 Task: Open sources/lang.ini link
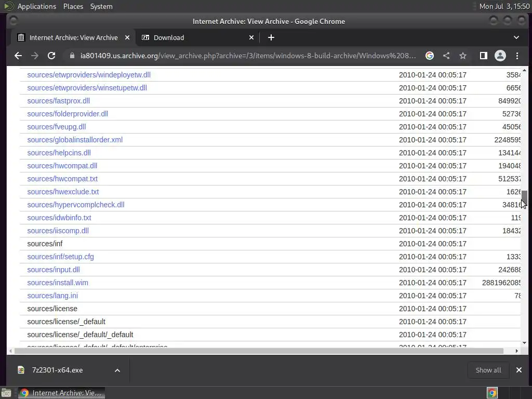pyautogui.click(x=52, y=296)
